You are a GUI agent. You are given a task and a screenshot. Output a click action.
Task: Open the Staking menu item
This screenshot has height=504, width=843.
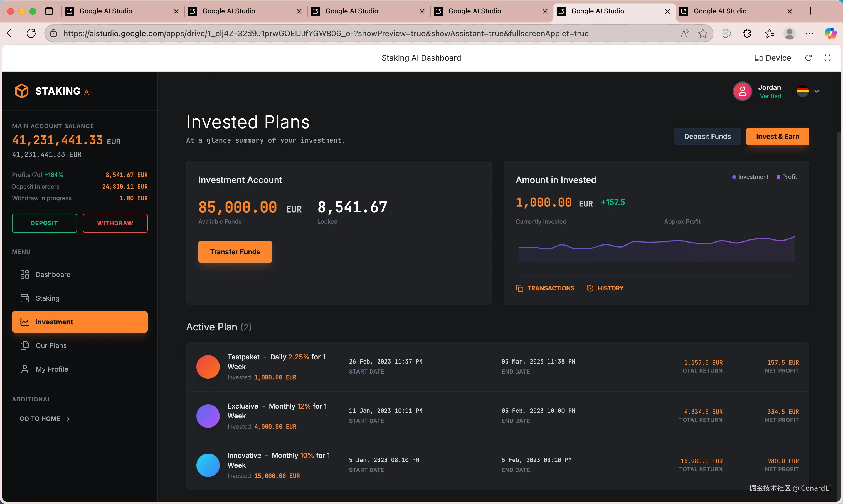point(47,298)
